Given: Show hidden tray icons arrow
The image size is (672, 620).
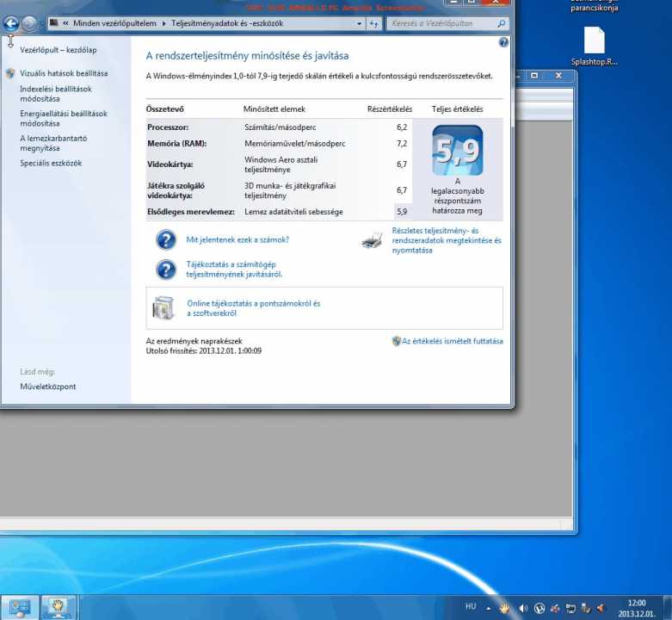Looking at the screenshot, I should click(x=489, y=608).
